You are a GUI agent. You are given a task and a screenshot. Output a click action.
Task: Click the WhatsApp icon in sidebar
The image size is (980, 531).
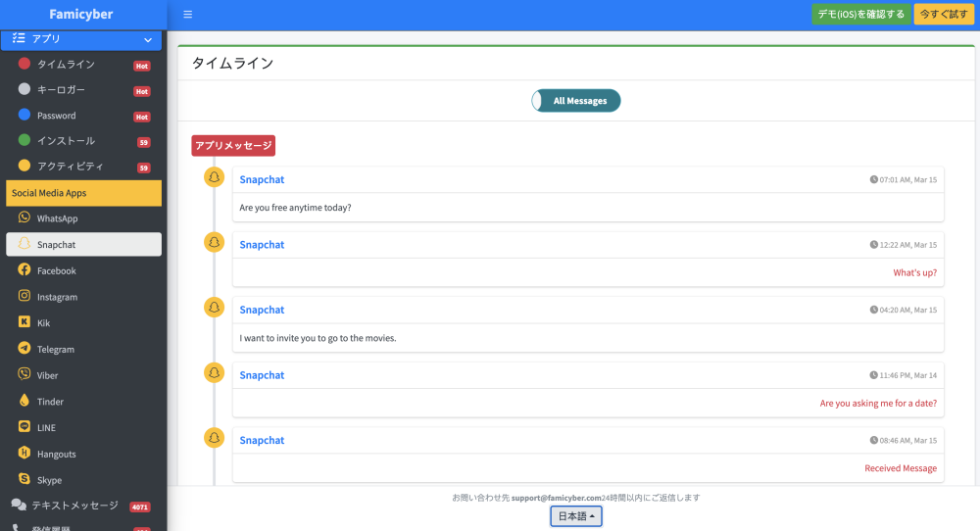[24, 217]
